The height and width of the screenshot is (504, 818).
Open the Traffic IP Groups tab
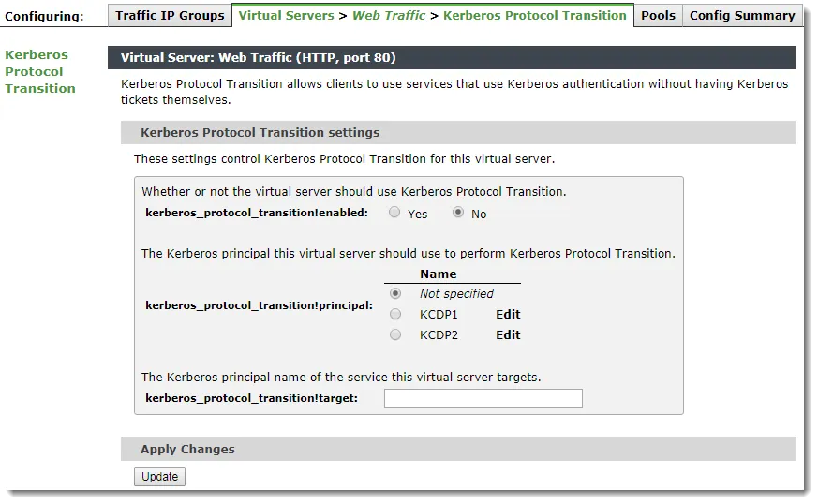[x=170, y=16]
